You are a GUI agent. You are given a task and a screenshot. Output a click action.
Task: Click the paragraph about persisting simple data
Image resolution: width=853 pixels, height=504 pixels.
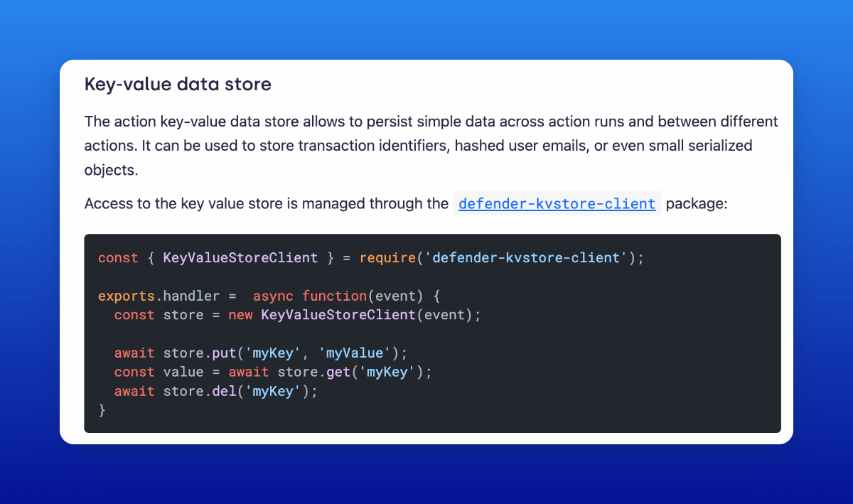[x=431, y=146]
